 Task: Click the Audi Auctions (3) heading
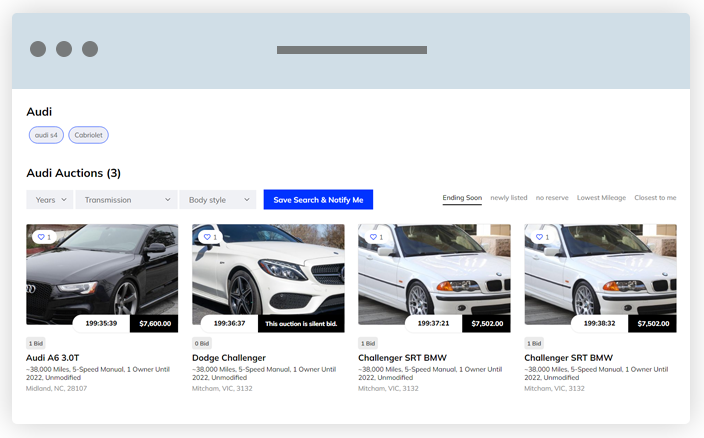click(74, 173)
